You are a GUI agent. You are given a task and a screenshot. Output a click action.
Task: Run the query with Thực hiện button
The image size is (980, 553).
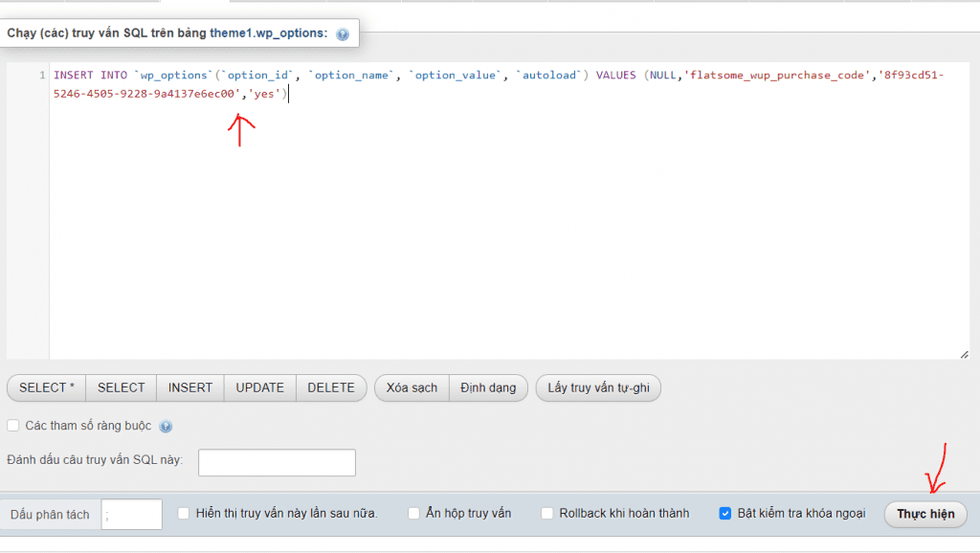coord(924,514)
